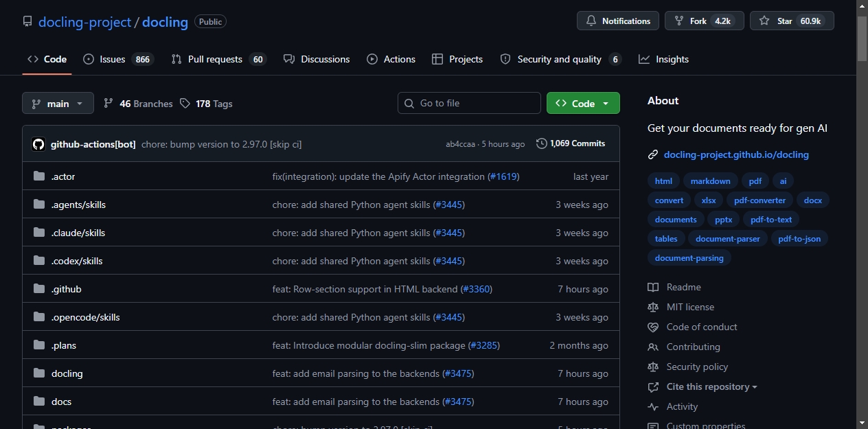Focus the Go to file search field
The height and width of the screenshot is (429, 868).
[469, 103]
